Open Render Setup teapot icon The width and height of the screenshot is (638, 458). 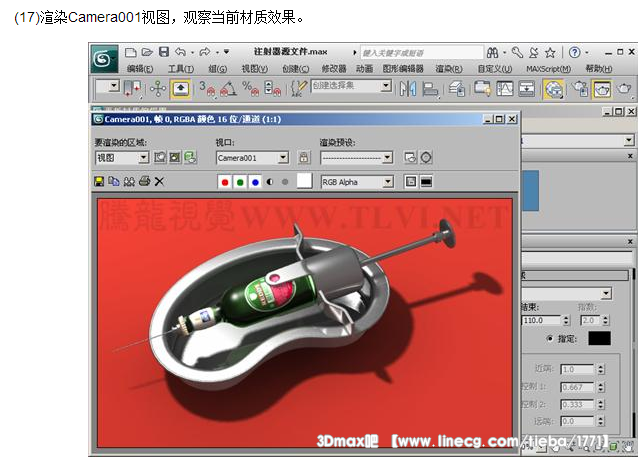pyautogui.click(x=580, y=89)
